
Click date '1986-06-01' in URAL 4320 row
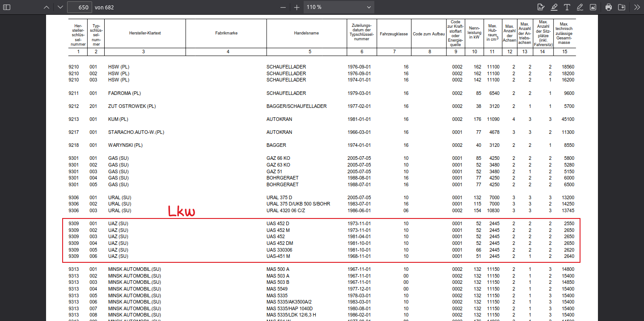point(359,210)
